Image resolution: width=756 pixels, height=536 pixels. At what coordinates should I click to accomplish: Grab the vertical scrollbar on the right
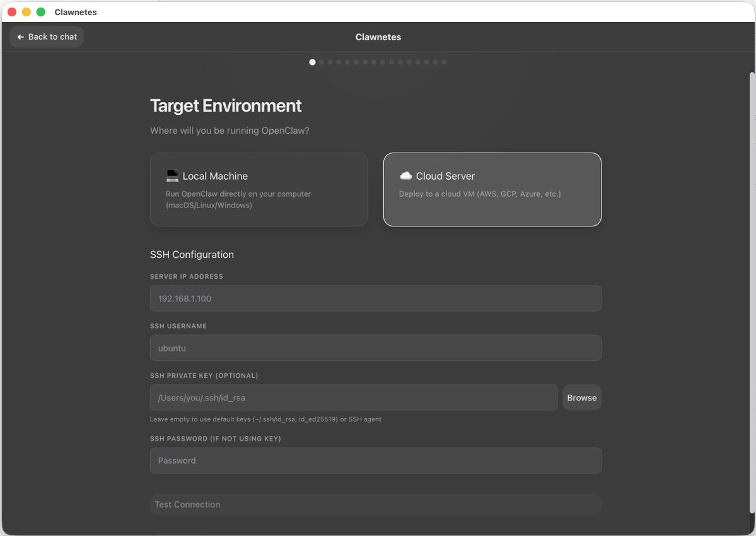point(752,293)
